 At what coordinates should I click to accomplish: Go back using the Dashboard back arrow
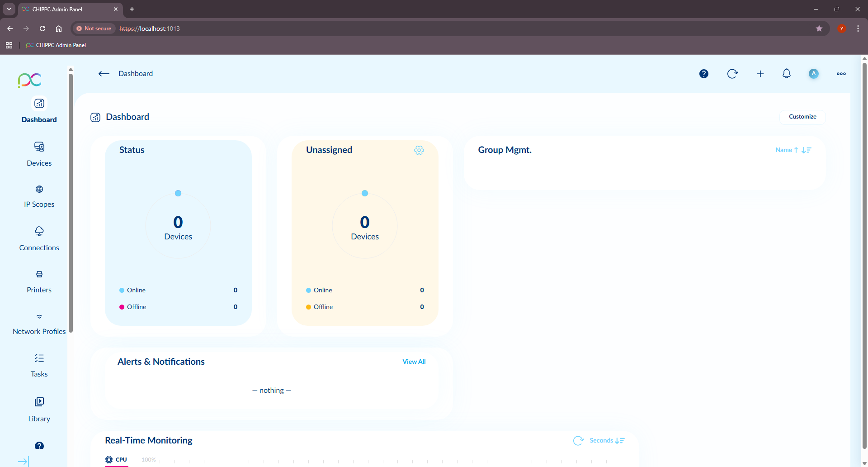click(x=104, y=74)
